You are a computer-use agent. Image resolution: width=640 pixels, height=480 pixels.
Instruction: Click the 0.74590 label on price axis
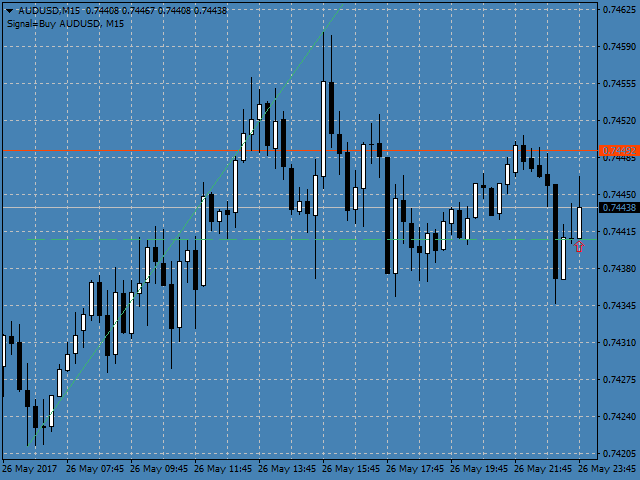point(620,47)
